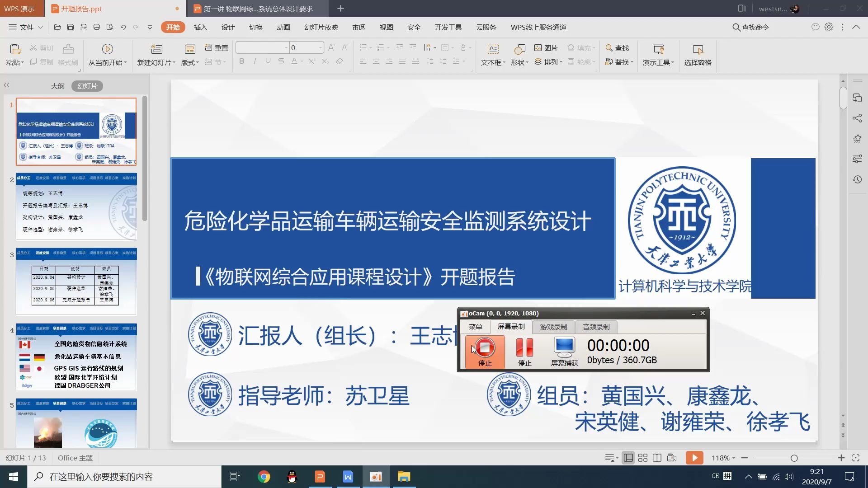Image resolution: width=868 pixels, height=488 pixels.
Task: Insert a picture via 图片
Action: point(546,48)
